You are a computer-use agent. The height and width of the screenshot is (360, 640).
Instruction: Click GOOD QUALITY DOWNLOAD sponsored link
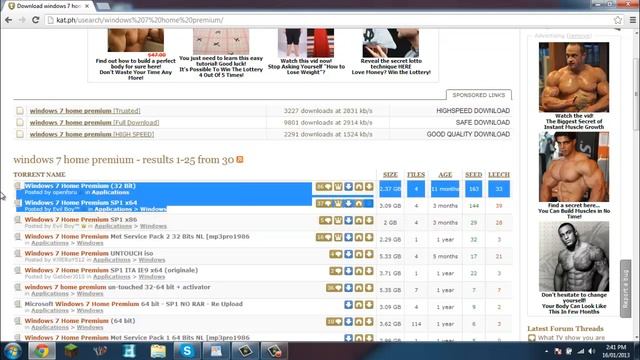468,134
